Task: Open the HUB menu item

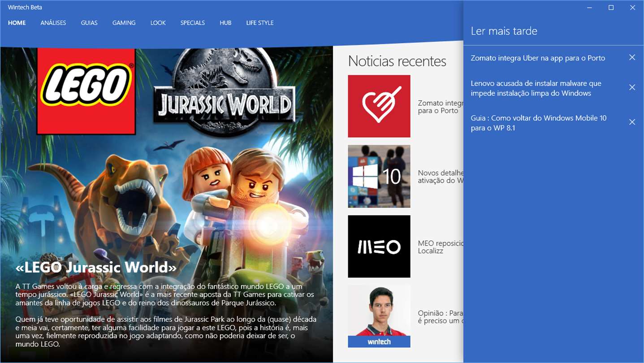Action: click(225, 23)
